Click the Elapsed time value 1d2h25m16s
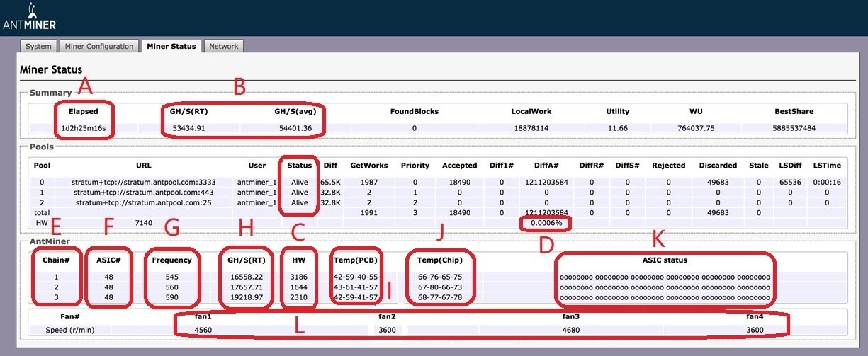Screen dimensions: 868x356 click(x=84, y=128)
